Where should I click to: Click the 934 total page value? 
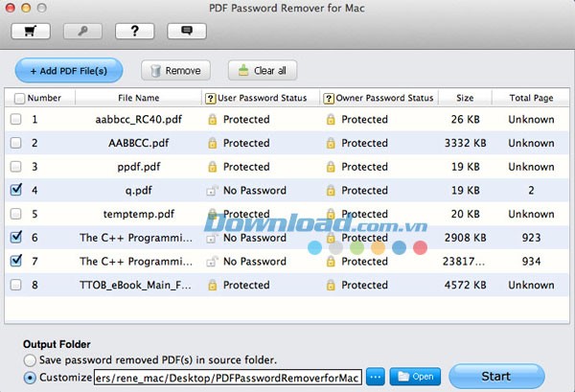[531, 261]
